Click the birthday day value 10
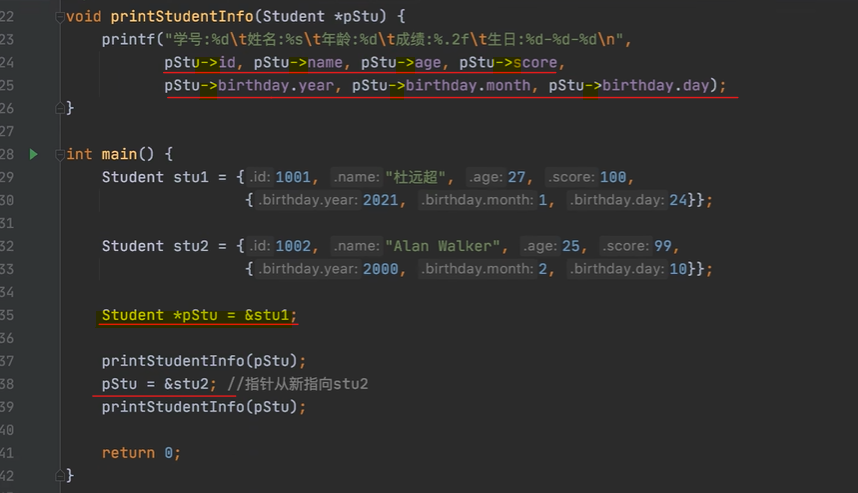This screenshot has width=858, height=493. point(678,269)
